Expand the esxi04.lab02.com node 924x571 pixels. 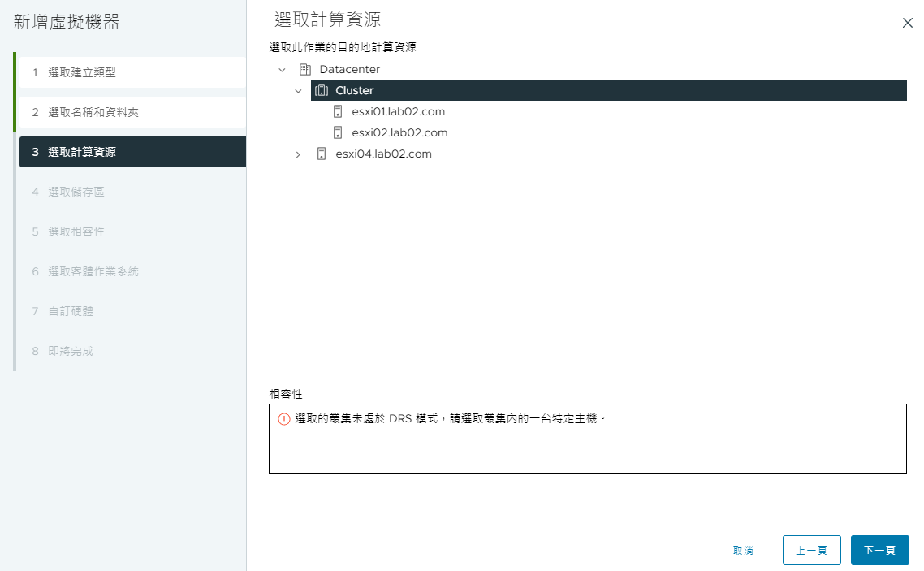(x=298, y=154)
